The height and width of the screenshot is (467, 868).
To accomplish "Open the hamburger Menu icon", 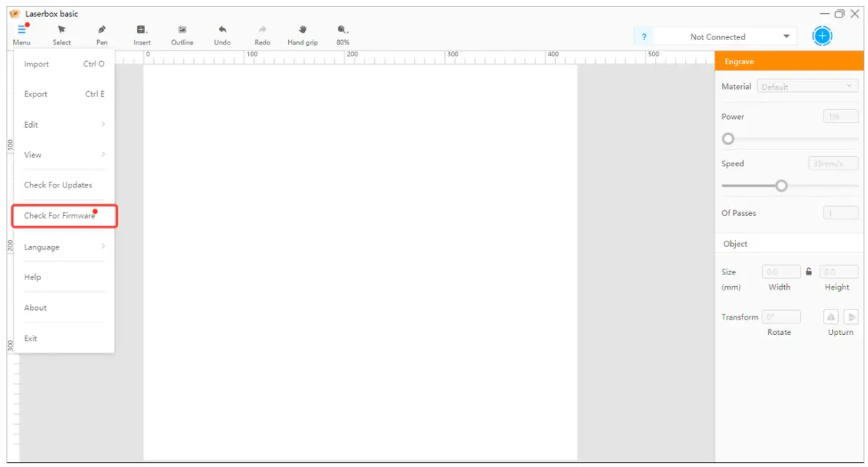I will coord(22,30).
